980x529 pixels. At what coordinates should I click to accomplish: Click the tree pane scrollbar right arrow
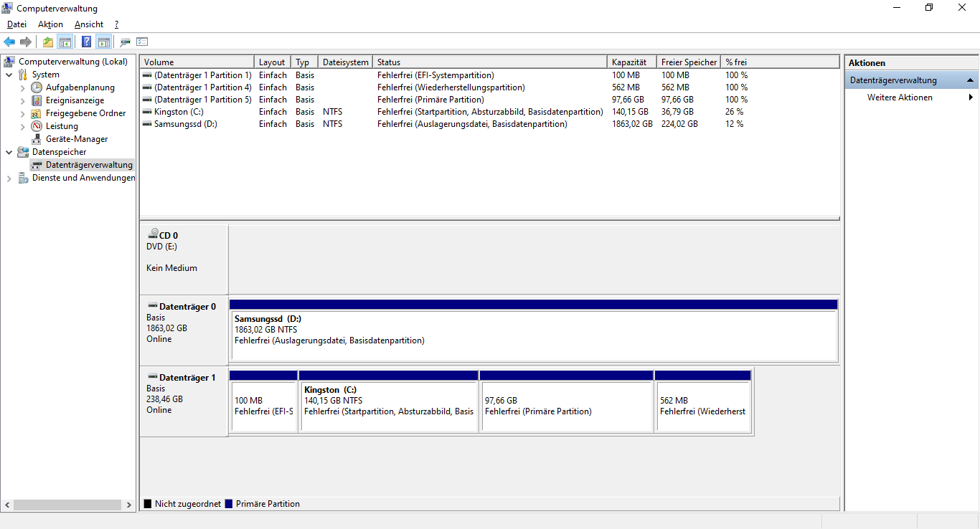pyautogui.click(x=129, y=505)
